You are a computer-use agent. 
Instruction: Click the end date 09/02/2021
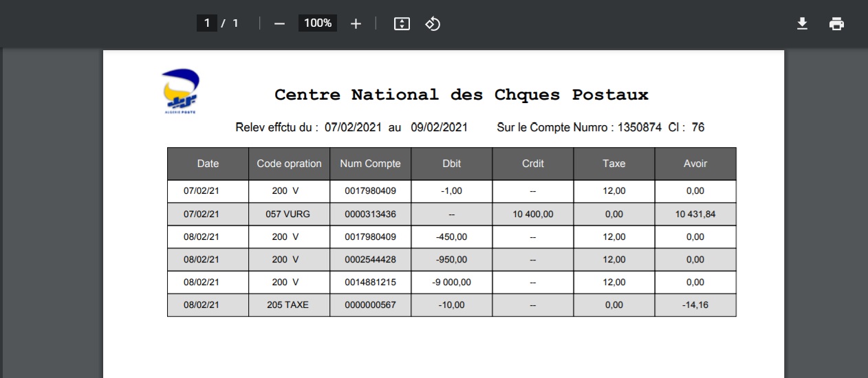click(x=439, y=127)
